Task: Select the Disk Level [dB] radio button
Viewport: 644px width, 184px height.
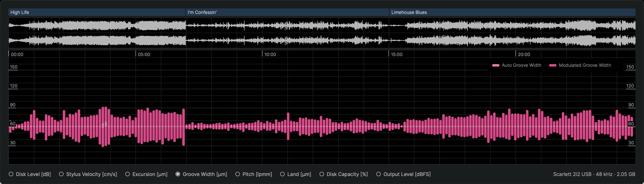Action: [x=11, y=174]
